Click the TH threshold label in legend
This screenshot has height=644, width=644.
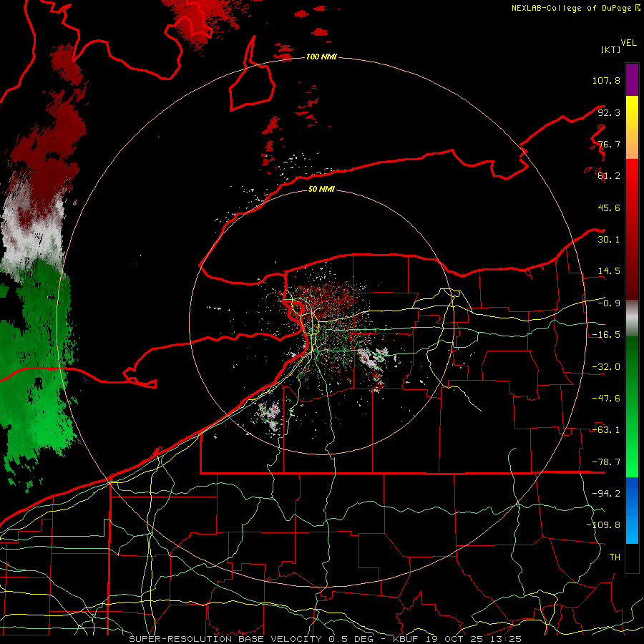(615, 557)
